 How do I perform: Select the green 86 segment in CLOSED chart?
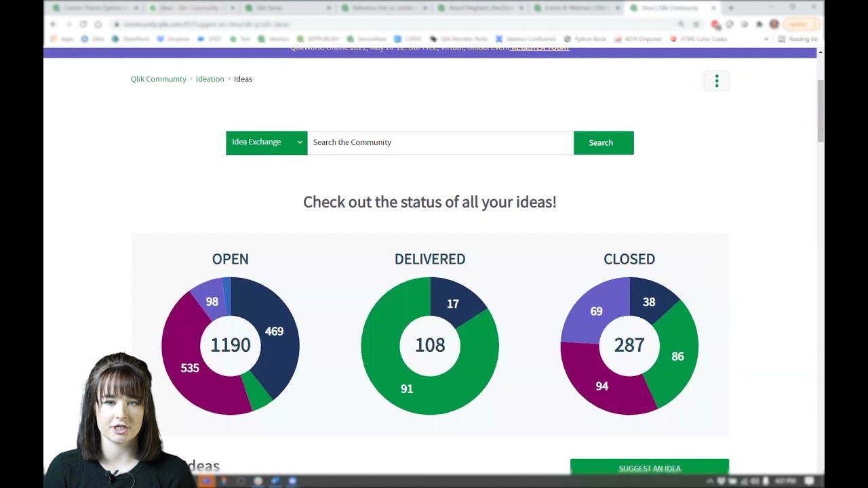[677, 356]
